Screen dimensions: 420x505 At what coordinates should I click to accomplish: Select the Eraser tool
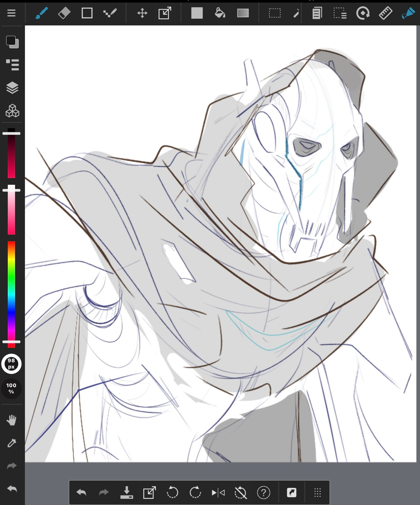click(64, 13)
